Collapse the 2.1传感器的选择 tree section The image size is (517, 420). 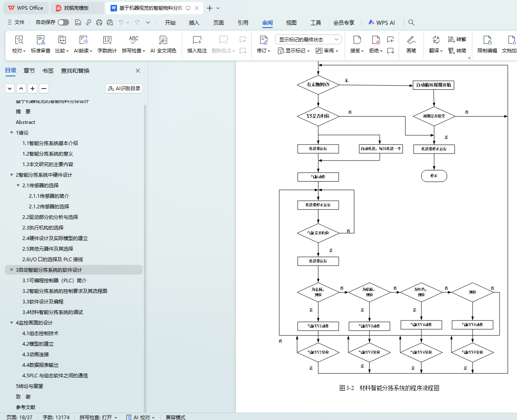(x=18, y=186)
